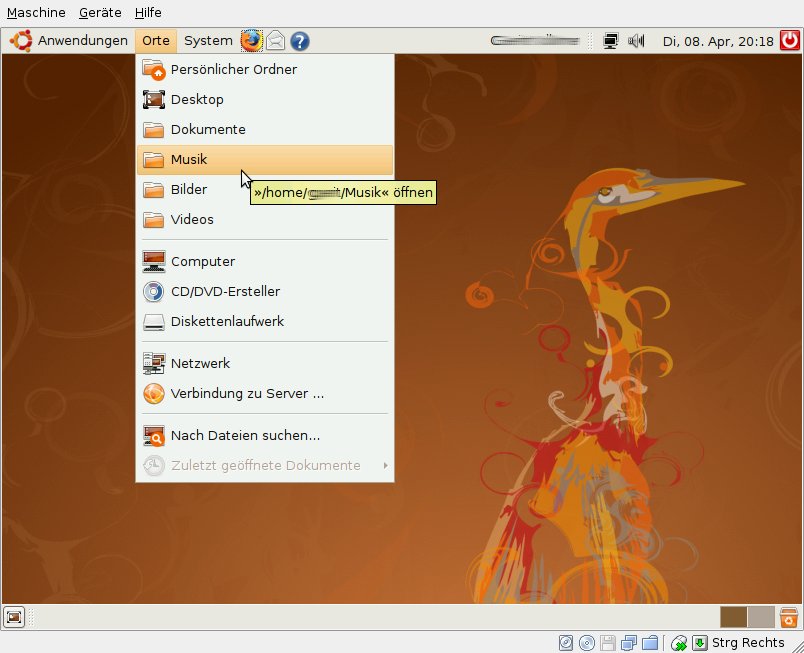This screenshot has width=804, height=653.
Task: Click the date and time display
Action: pyautogui.click(x=718, y=41)
